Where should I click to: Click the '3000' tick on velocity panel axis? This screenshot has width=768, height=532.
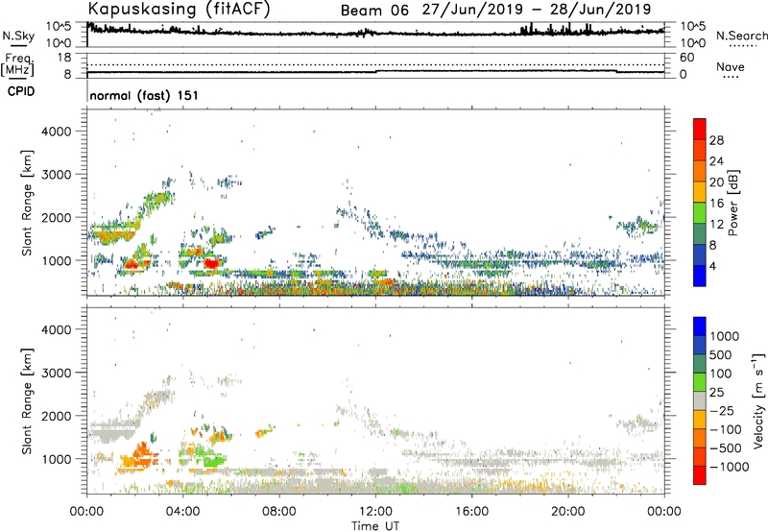pyautogui.click(x=56, y=373)
